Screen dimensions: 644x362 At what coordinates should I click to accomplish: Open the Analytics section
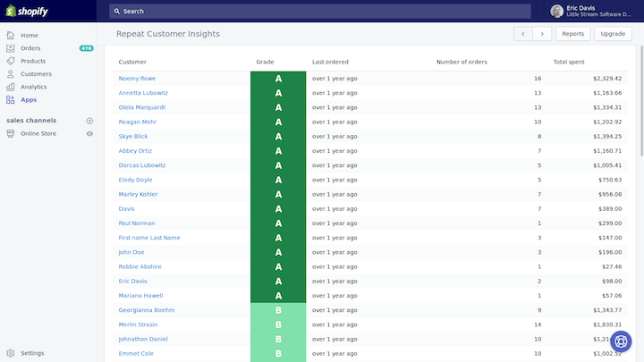33,87
